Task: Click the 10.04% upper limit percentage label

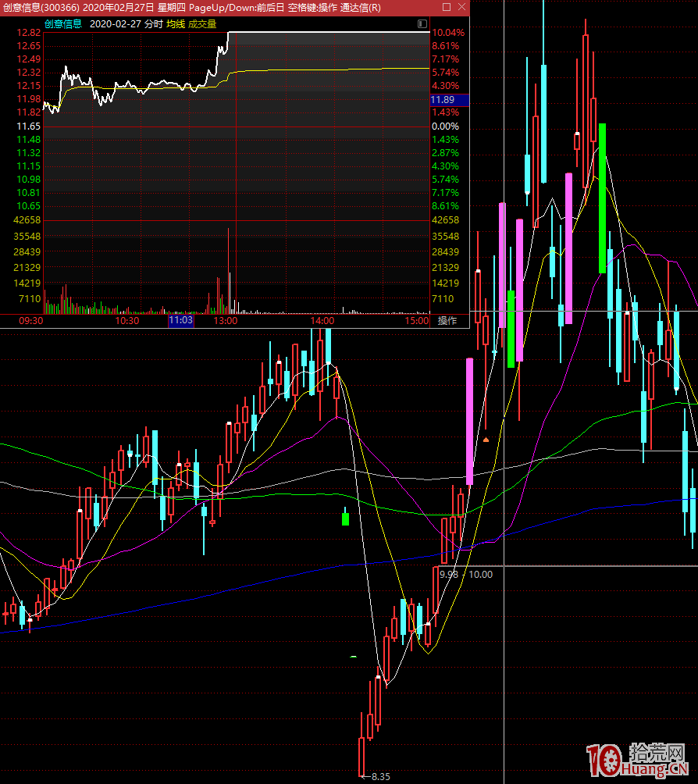Action: (x=448, y=33)
